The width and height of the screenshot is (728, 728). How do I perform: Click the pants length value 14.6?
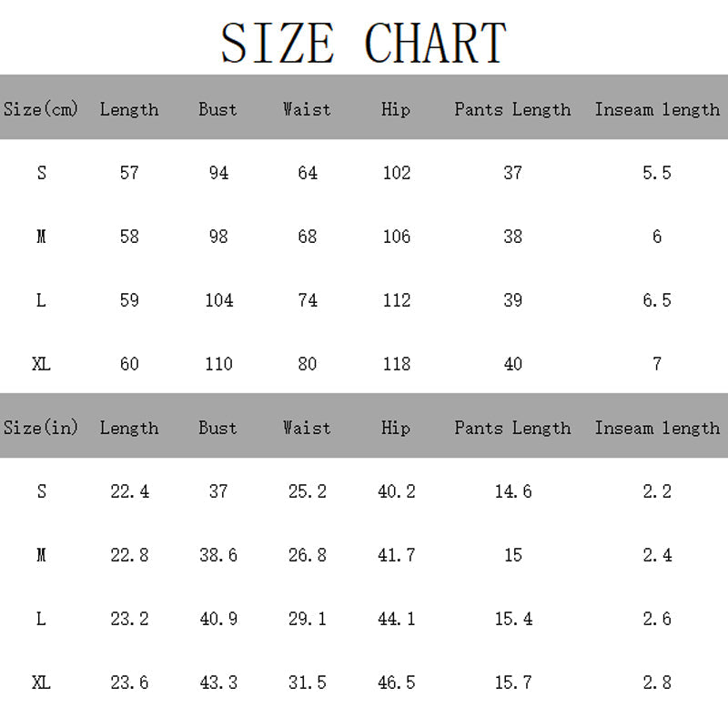(x=513, y=491)
